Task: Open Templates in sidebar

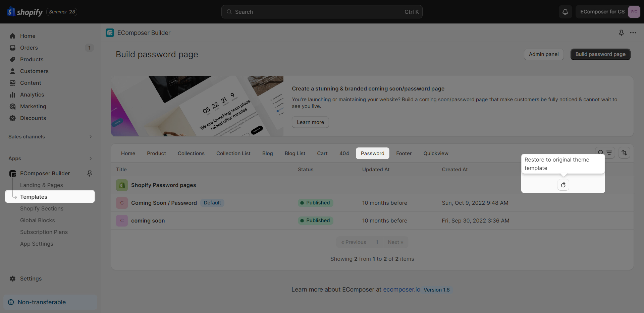Action: 50,197
